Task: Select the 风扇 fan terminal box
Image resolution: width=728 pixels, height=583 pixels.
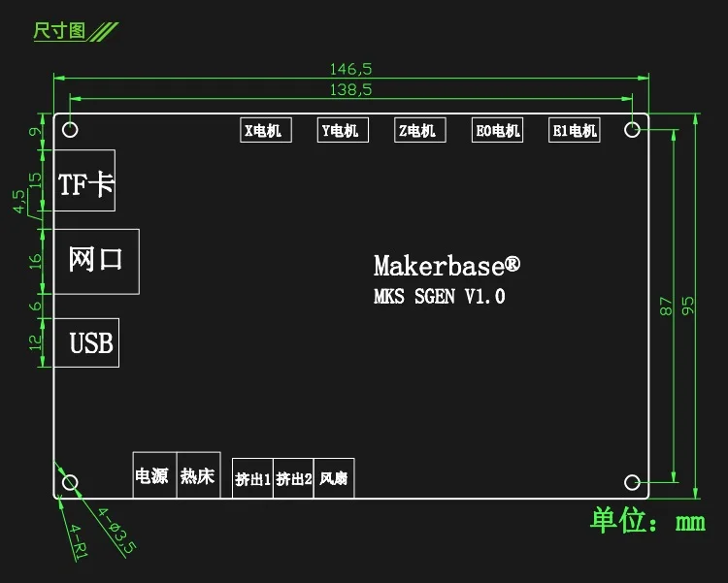Action: 334,478
